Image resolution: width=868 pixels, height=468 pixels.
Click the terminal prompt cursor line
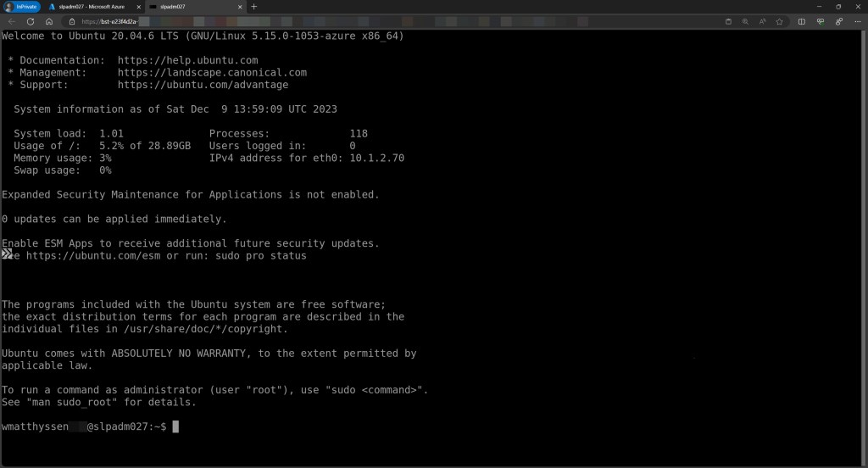click(x=175, y=426)
